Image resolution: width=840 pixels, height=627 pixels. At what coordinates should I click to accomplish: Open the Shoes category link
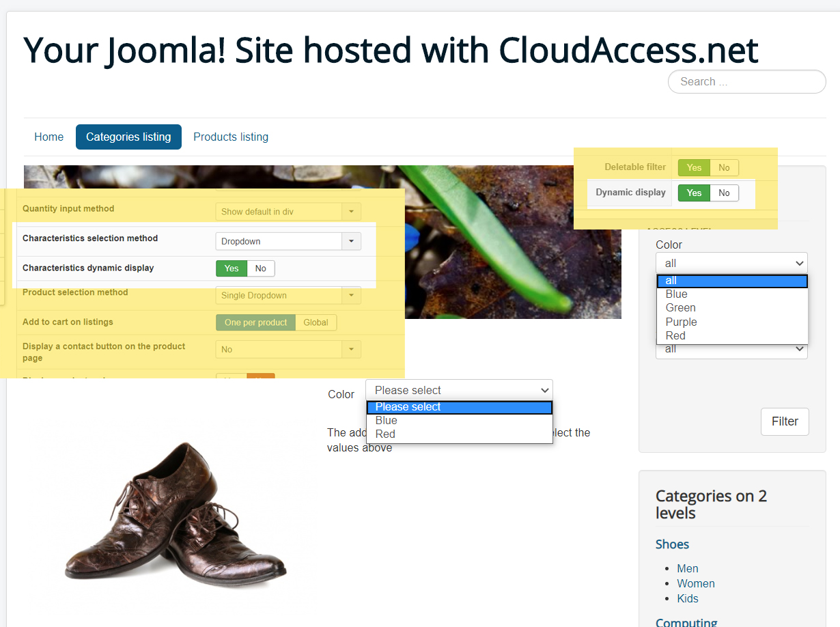pos(672,544)
